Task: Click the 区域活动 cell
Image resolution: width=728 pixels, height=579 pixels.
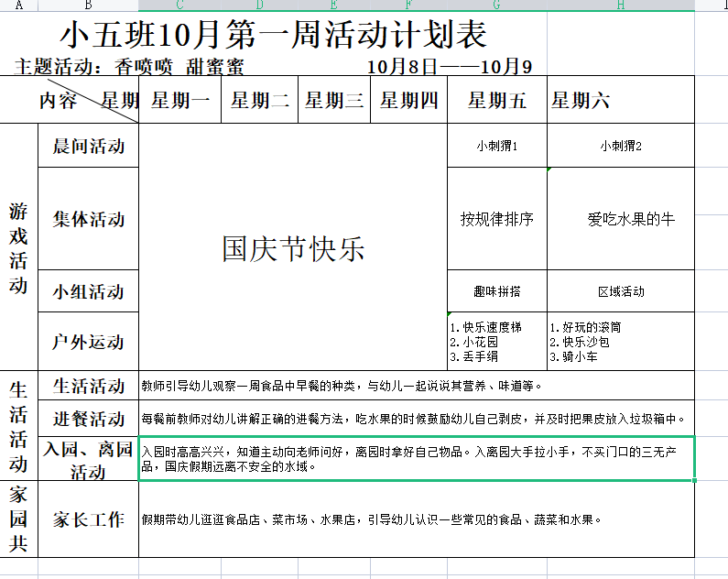Action: point(620,291)
